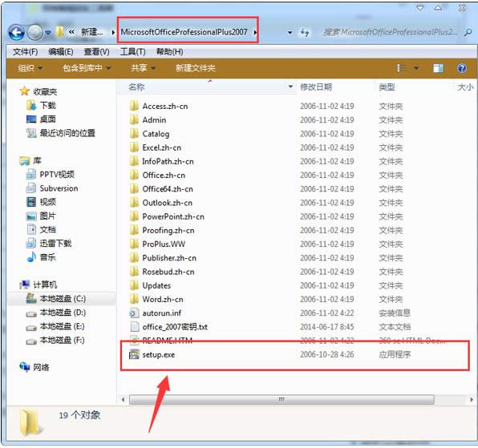Open the view options dropdown arrow
This screenshot has height=448, width=478.
416,68
